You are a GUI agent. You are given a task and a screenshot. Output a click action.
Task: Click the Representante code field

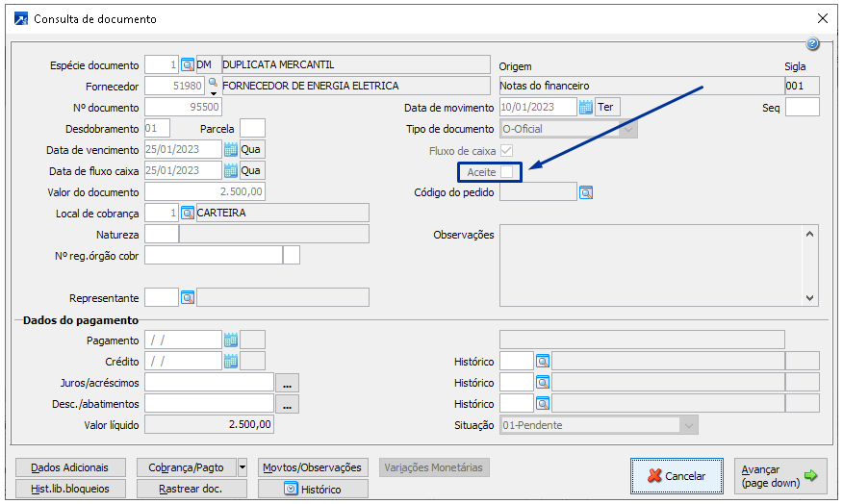click(x=162, y=297)
